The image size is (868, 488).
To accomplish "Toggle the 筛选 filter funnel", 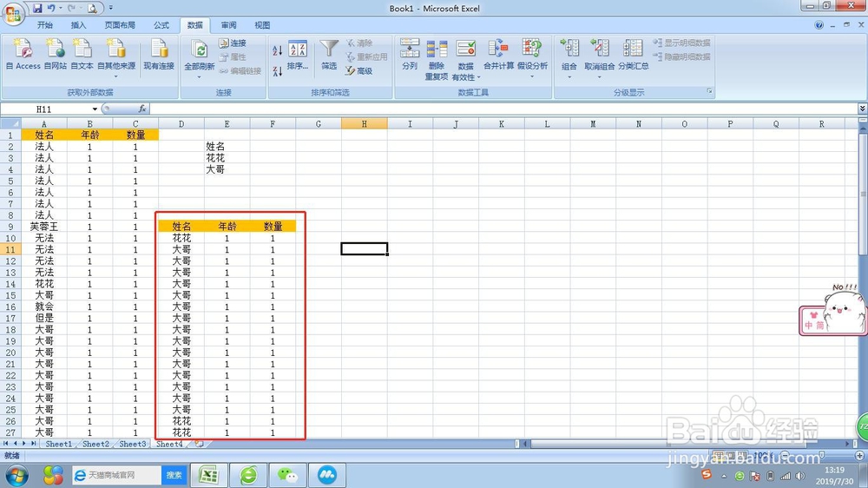I will [x=329, y=55].
